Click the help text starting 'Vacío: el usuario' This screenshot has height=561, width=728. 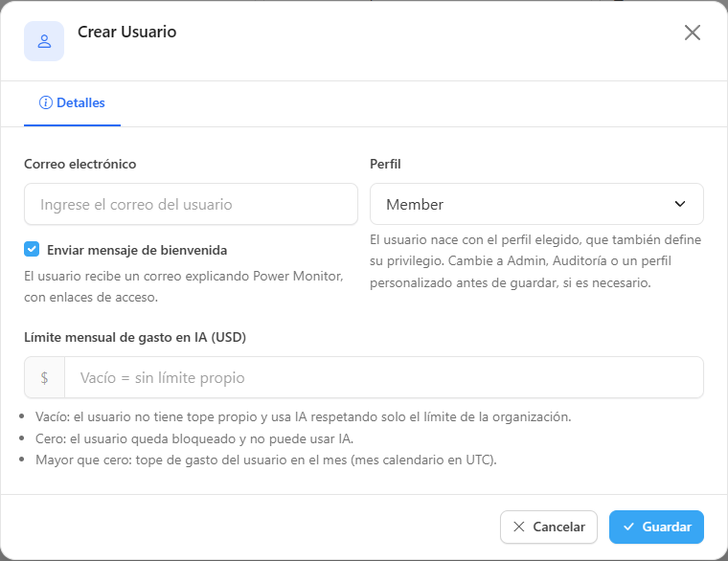304,416
